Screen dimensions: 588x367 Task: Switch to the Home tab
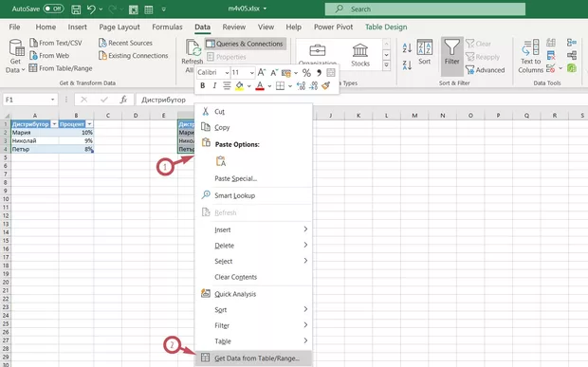click(46, 27)
